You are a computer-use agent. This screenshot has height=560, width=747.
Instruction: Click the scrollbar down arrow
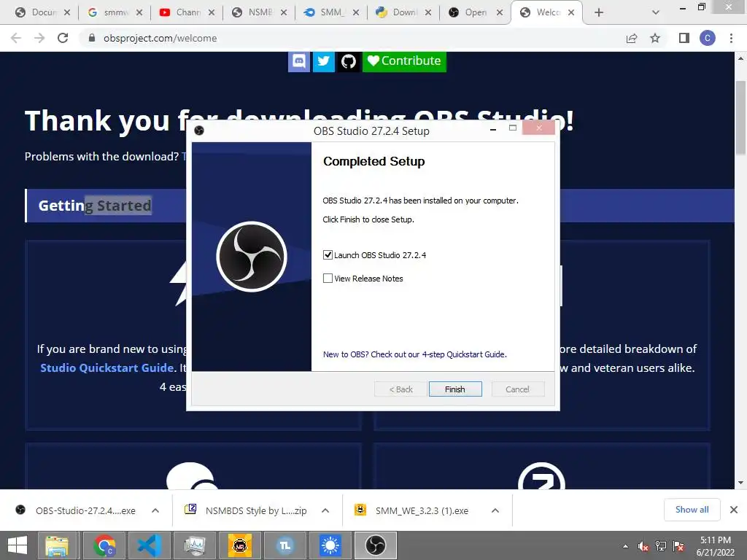tap(740, 483)
